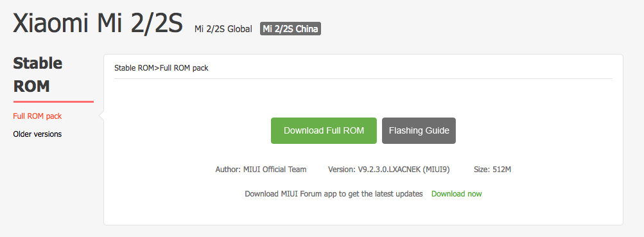Viewport: 644px width, 237px height.
Task: Click the pointer arrow beside Full ROM pack
Action: [x=101, y=116]
